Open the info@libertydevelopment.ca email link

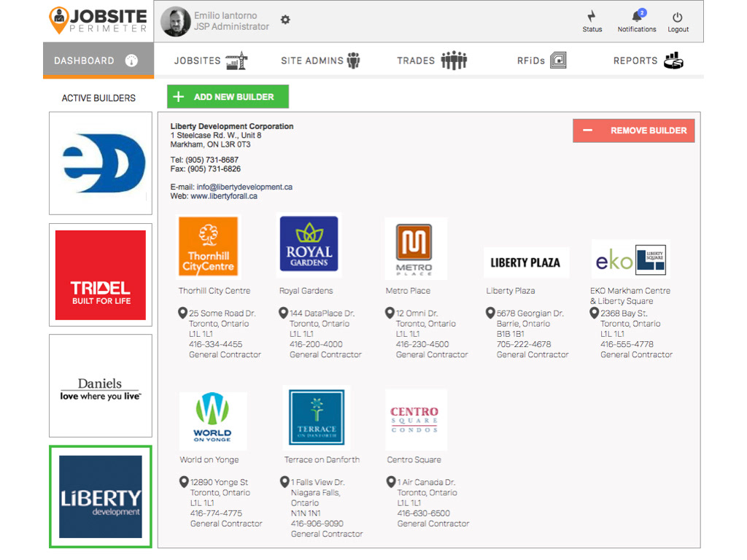tap(244, 187)
